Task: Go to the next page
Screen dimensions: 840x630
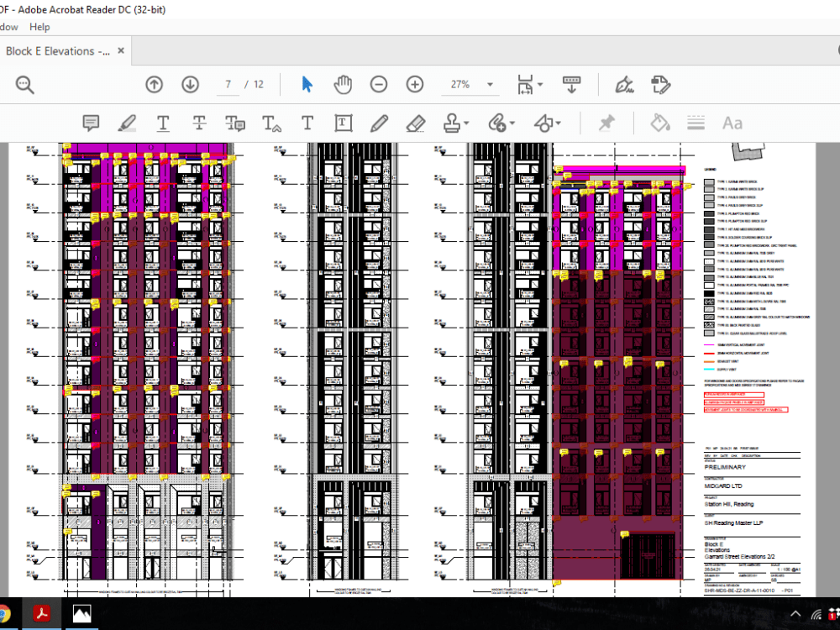Action: pos(190,85)
